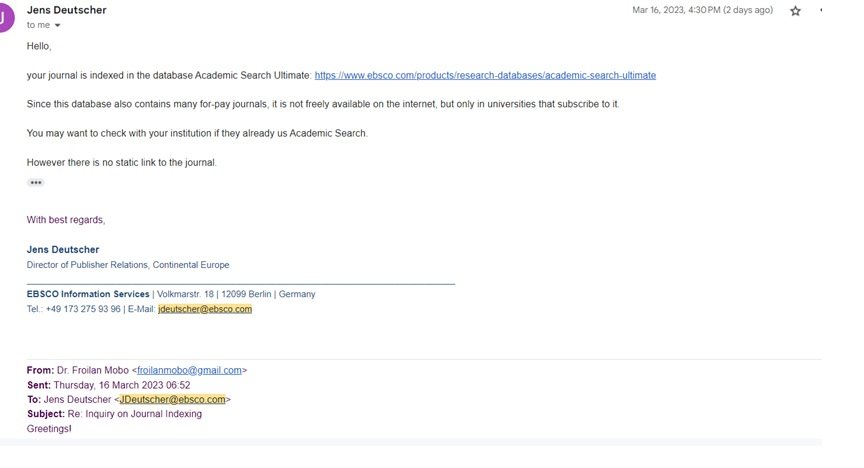
Task: Click the 'EBSCO Information Services' signature text
Action: [88, 294]
